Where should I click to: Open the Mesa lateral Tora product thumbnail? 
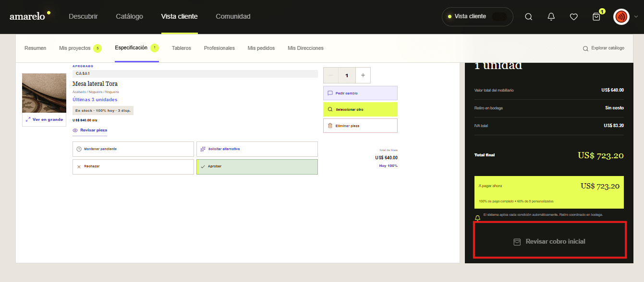point(44,93)
